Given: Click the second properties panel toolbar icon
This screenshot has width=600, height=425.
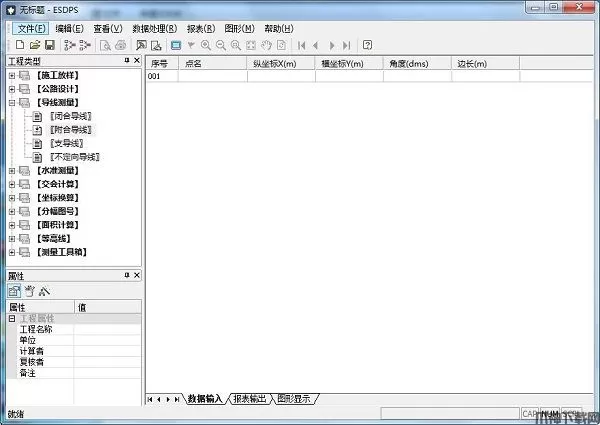Looking at the screenshot, I should point(29,291).
